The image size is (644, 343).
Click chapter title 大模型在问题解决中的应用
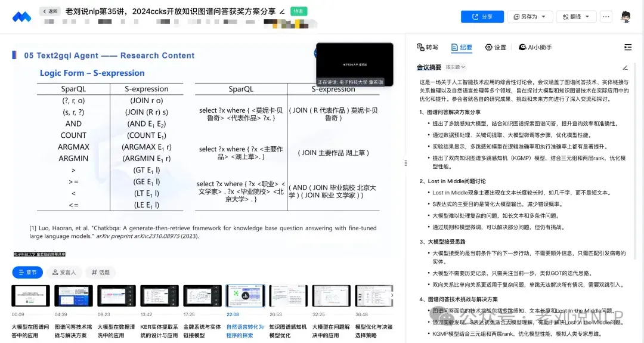pos(331,331)
